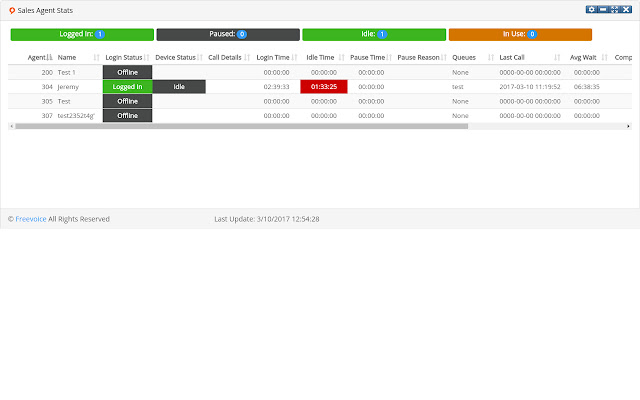
Task: Click Offline status for agent 307
Action: pos(127,116)
